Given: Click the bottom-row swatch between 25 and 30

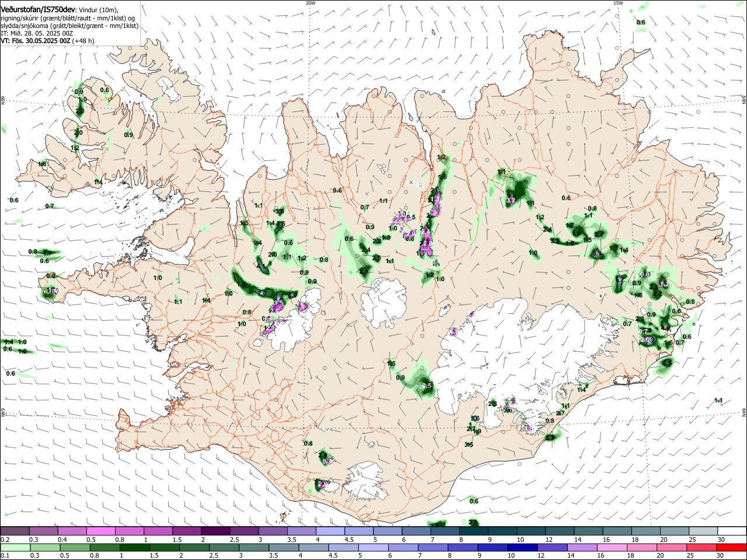Looking at the screenshot, I should click(702, 548).
